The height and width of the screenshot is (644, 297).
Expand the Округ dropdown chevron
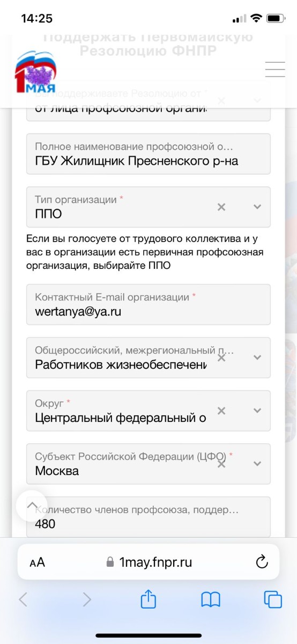click(x=257, y=411)
